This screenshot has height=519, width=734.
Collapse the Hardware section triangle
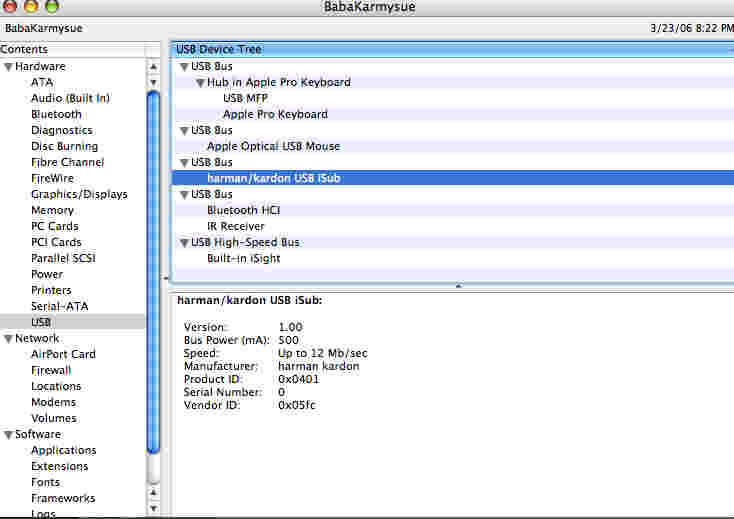click(8, 67)
